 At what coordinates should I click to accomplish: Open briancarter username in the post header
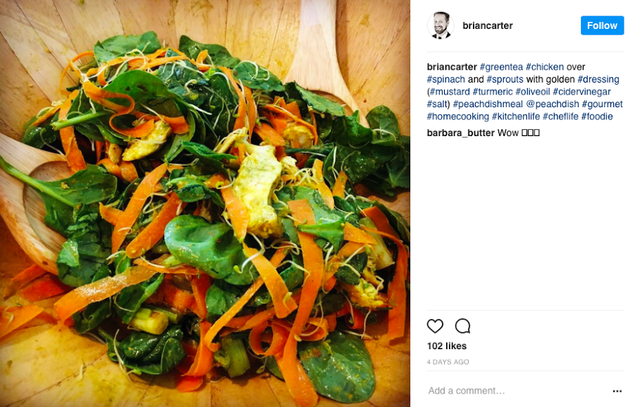tap(487, 25)
